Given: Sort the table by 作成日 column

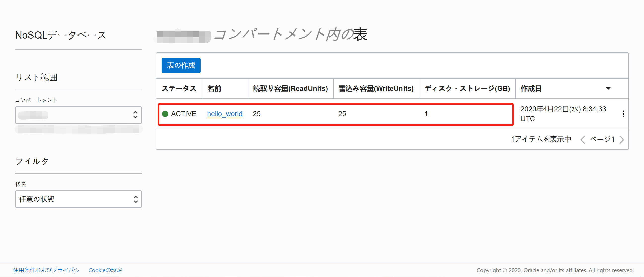Looking at the screenshot, I should coord(531,89).
